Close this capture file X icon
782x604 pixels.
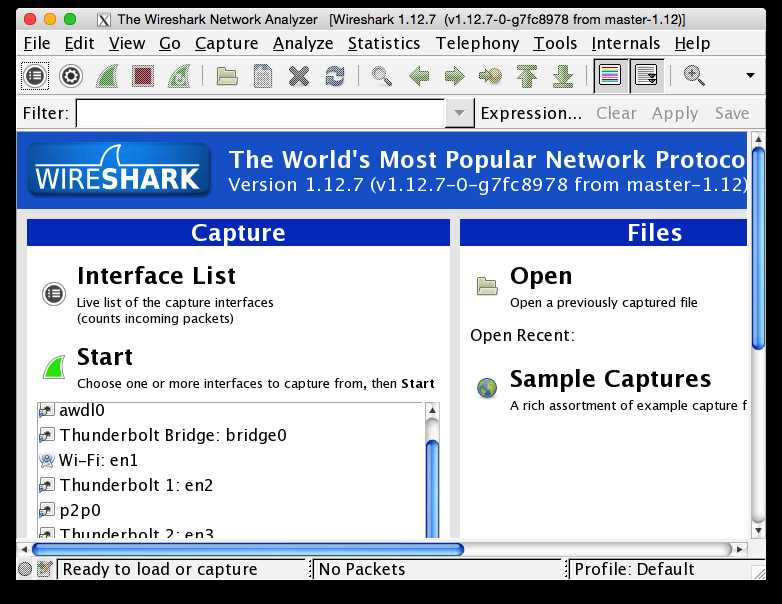tap(299, 76)
